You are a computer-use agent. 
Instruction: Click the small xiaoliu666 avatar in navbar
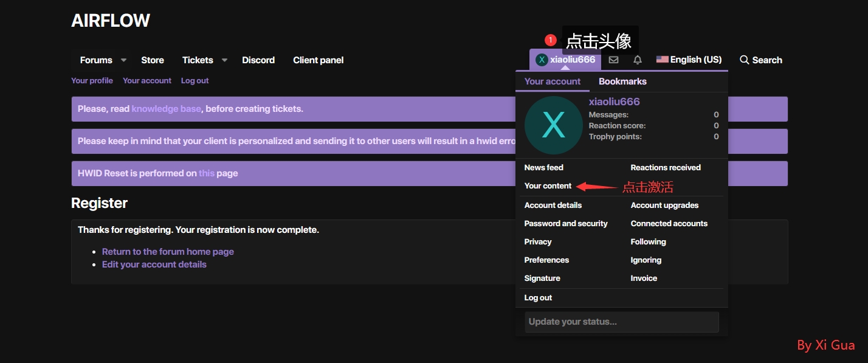541,60
